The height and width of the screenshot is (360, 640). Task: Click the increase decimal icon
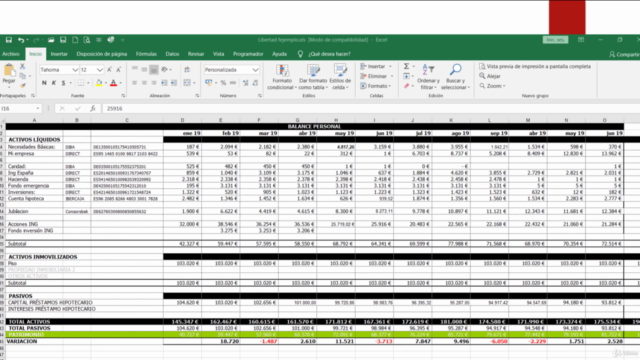(x=245, y=83)
